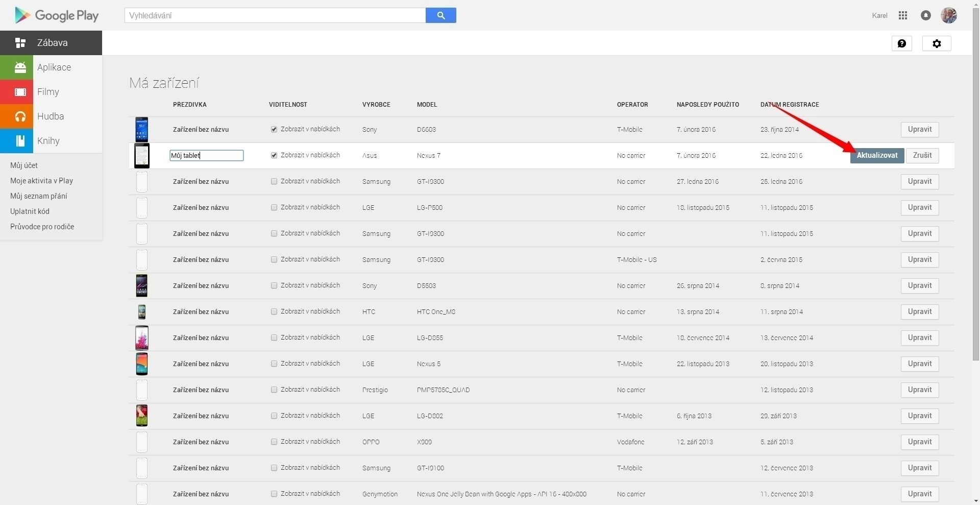Click the Hudba headphones icon

click(20, 116)
